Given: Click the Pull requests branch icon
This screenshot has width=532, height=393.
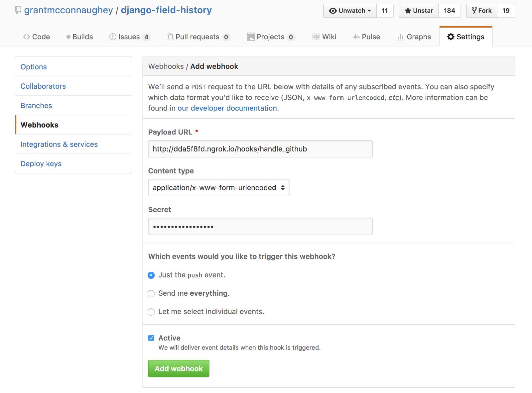Looking at the screenshot, I should [170, 37].
